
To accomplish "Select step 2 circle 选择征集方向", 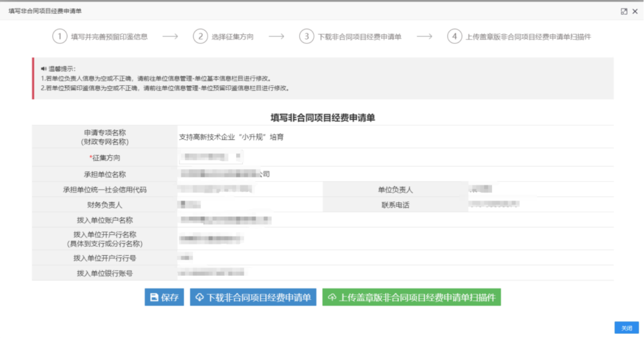I will click(200, 36).
